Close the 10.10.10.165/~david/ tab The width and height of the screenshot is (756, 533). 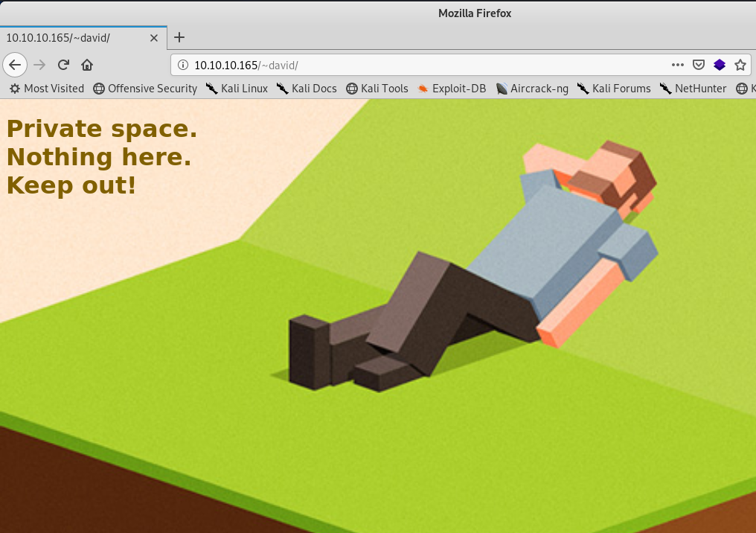[x=154, y=37]
